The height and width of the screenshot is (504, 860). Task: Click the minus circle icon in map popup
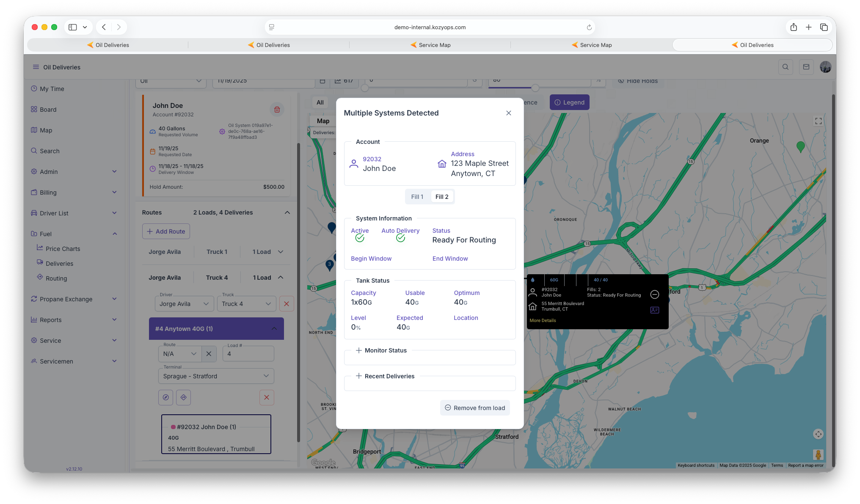pyautogui.click(x=654, y=295)
